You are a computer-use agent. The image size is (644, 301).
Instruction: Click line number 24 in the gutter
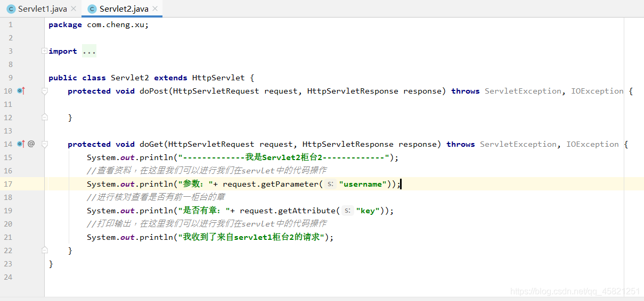[x=9, y=277]
